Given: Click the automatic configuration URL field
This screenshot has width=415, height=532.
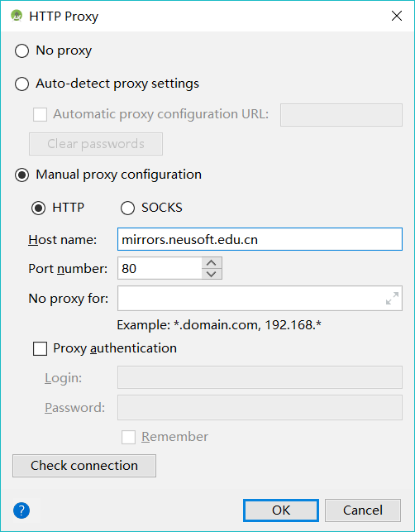Looking at the screenshot, I should [341, 115].
